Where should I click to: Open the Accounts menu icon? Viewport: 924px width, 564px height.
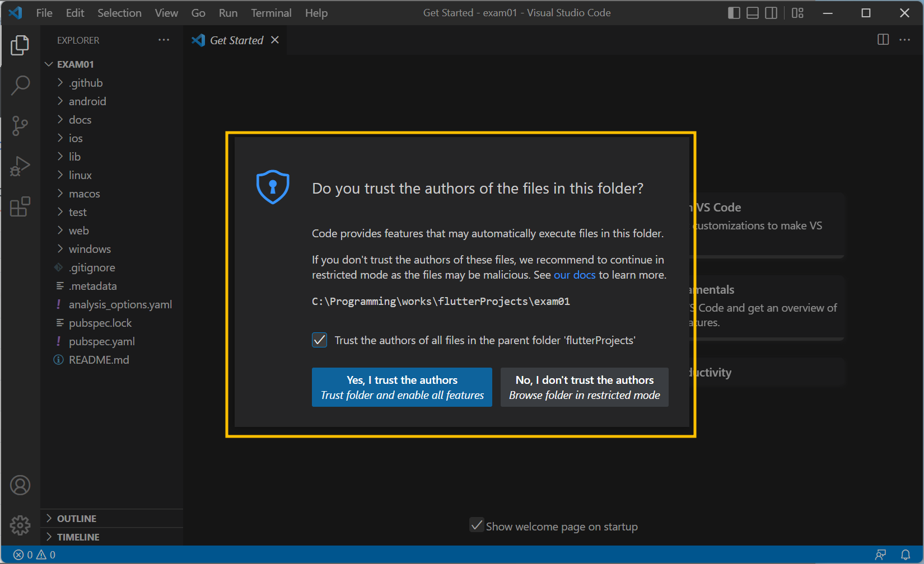[x=20, y=485]
